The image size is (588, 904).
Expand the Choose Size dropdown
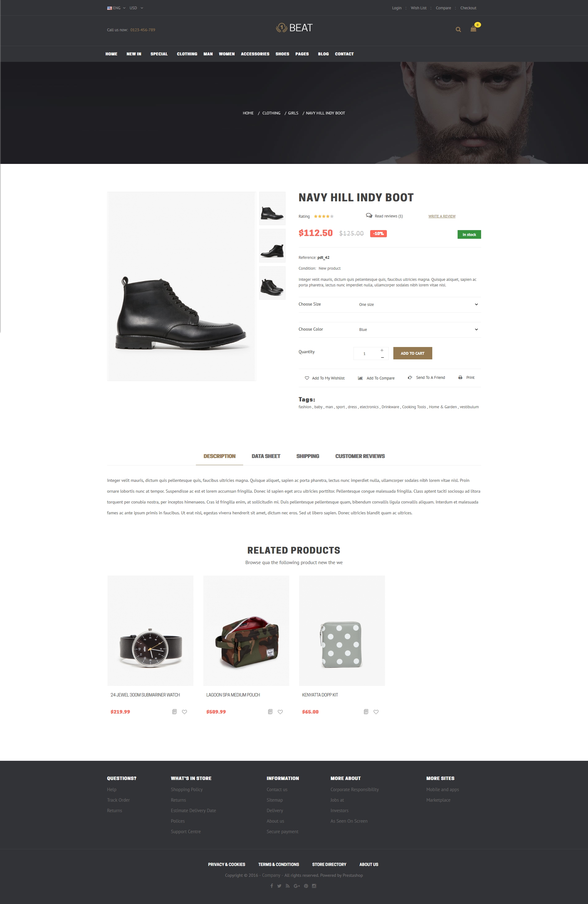coord(417,305)
